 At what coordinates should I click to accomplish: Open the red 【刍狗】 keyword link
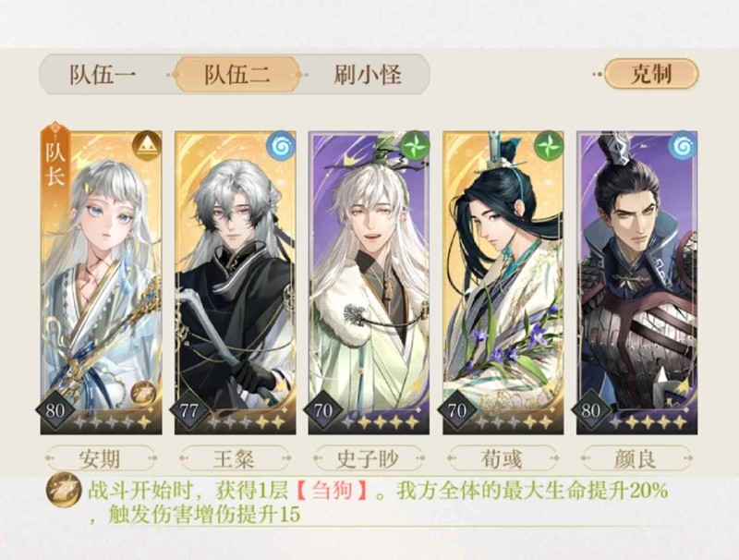click(332, 492)
